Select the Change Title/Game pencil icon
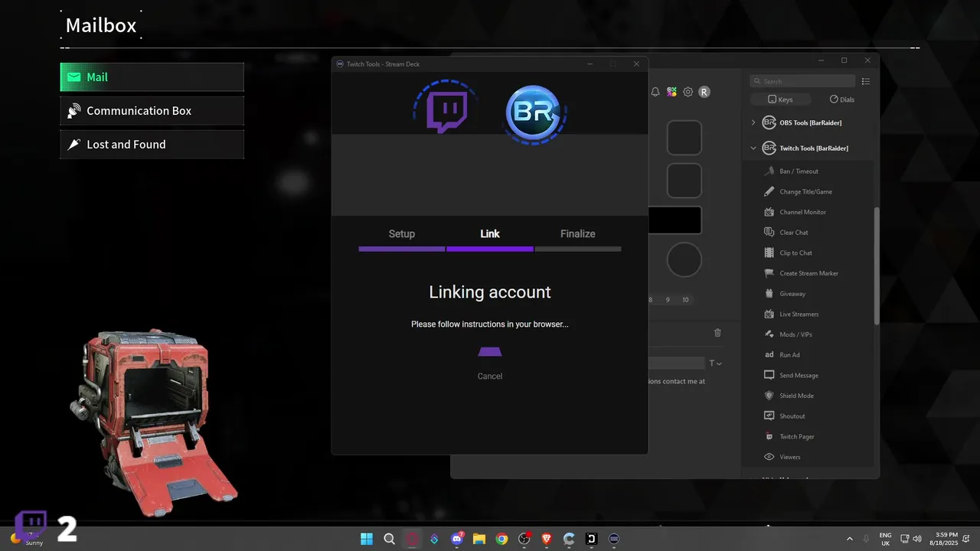The image size is (980, 551). (769, 191)
